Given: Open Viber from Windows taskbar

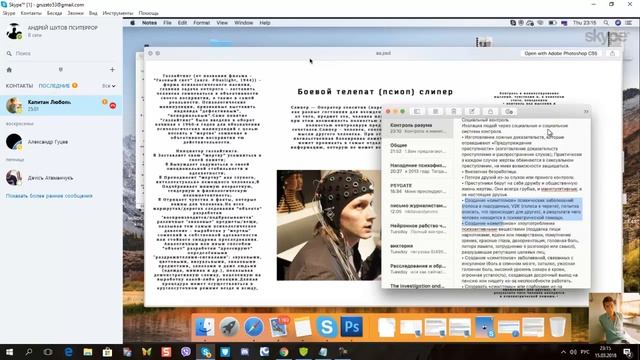Looking at the screenshot, I should tap(186, 352).
